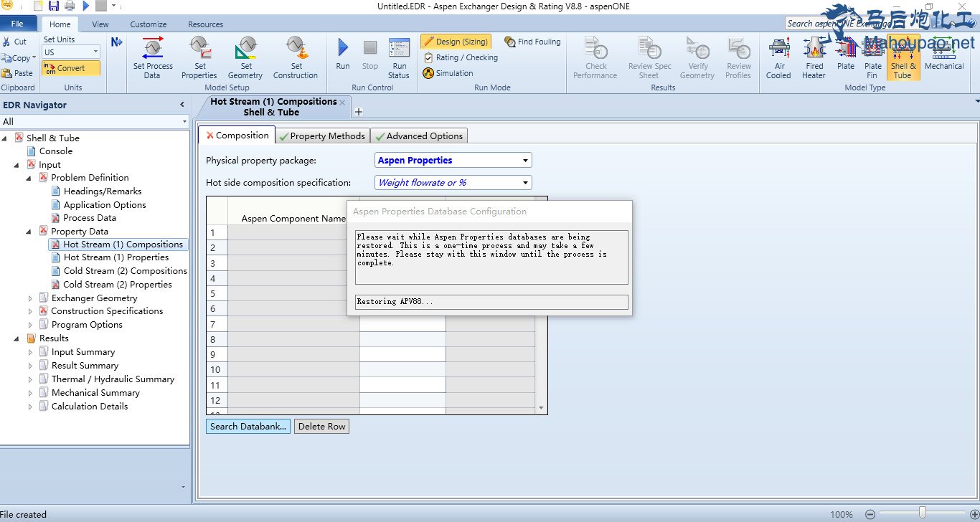980x522 pixels.
Task: Click the small blue run arrow in title bar
Action: (x=86, y=6)
